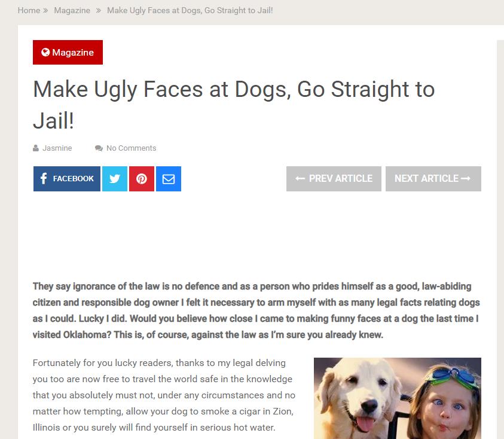
Task: Click the Twitter share icon
Action: pyautogui.click(x=115, y=179)
